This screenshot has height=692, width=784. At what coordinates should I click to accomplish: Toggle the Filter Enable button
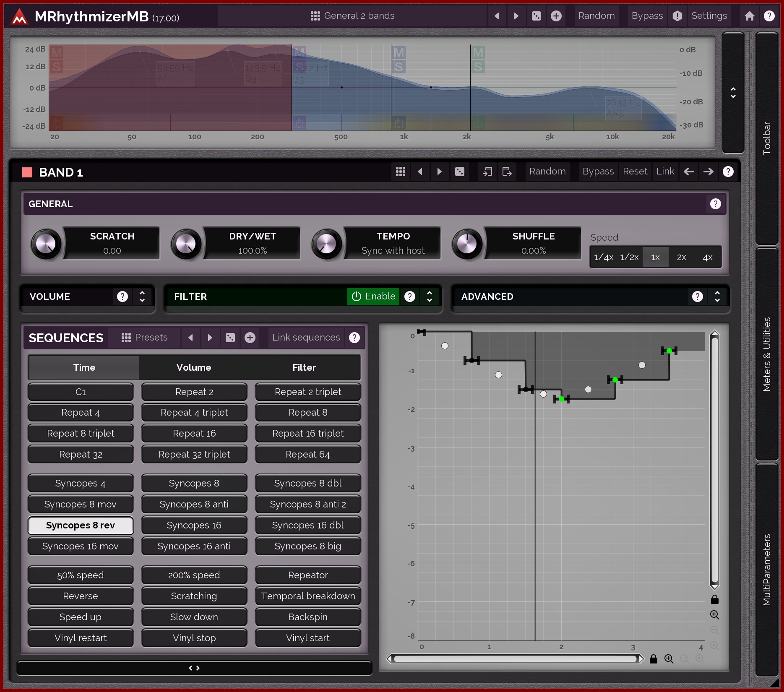pos(373,297)
